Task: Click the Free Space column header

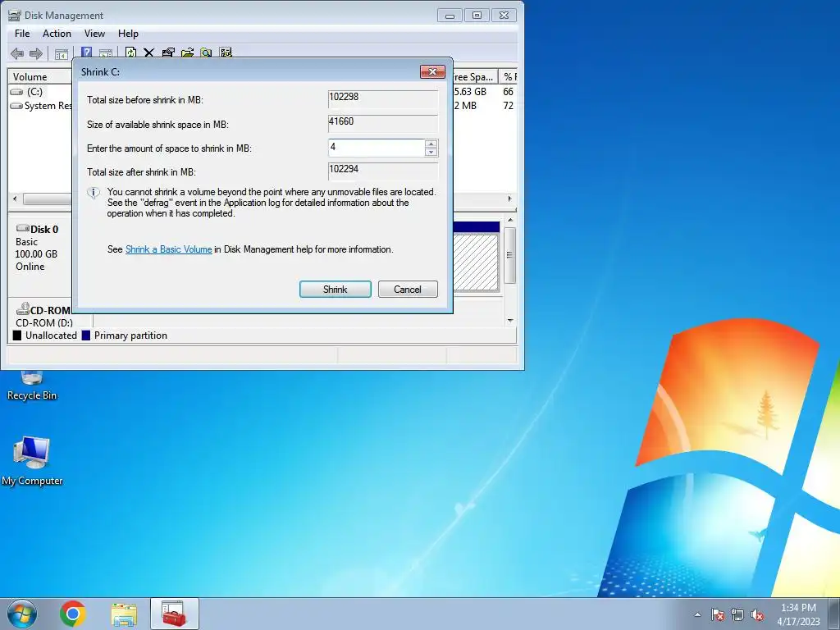Action: [475, 76]
